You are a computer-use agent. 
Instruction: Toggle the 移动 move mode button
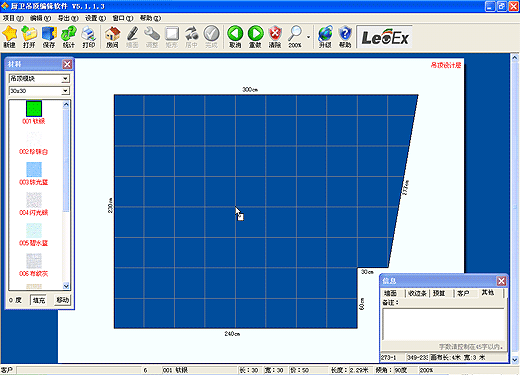pyautogui.click(x=62, y=300)
